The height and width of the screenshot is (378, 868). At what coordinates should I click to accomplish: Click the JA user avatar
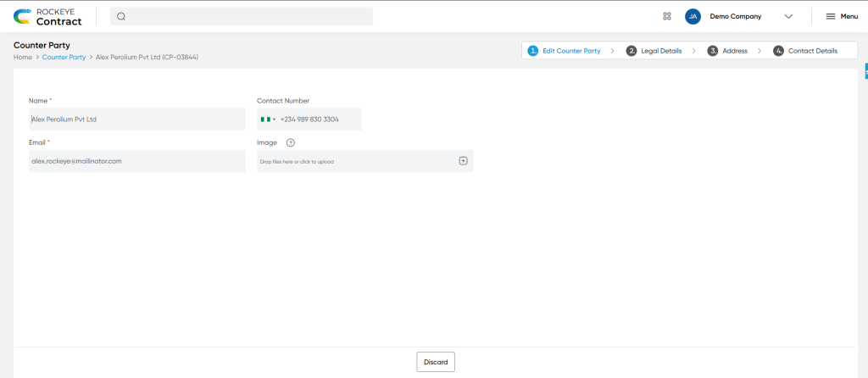coord(693,17)
